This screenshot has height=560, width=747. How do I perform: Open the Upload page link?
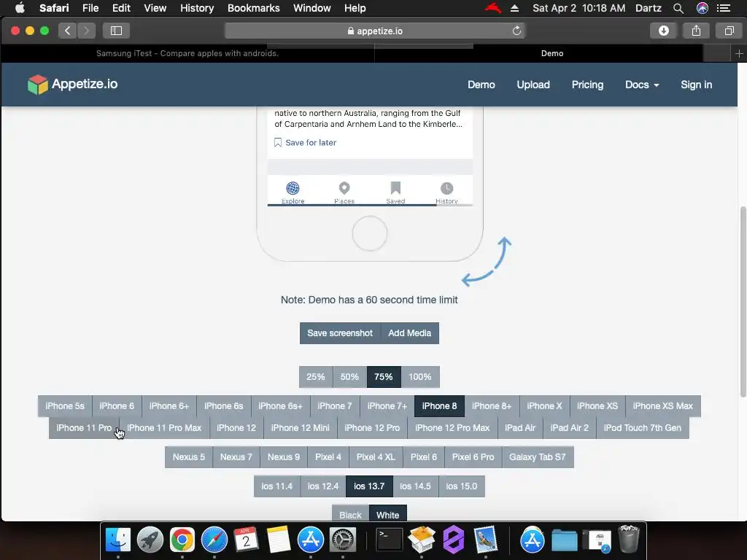(533, 85)
